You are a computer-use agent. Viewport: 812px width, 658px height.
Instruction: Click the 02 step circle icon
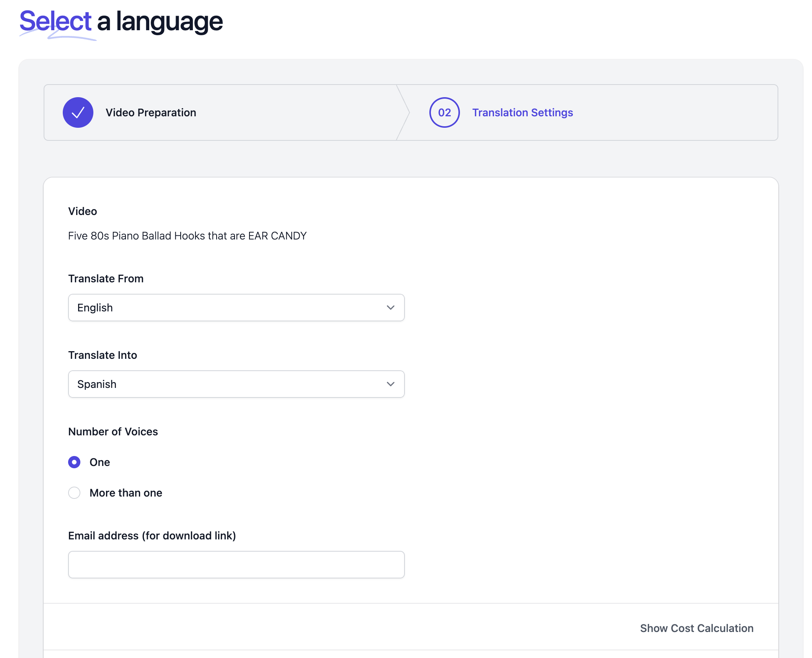(444, 112)
